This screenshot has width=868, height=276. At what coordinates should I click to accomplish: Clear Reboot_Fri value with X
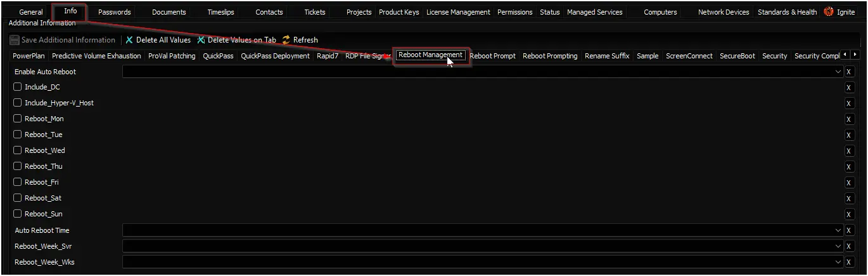click(850, 183)
